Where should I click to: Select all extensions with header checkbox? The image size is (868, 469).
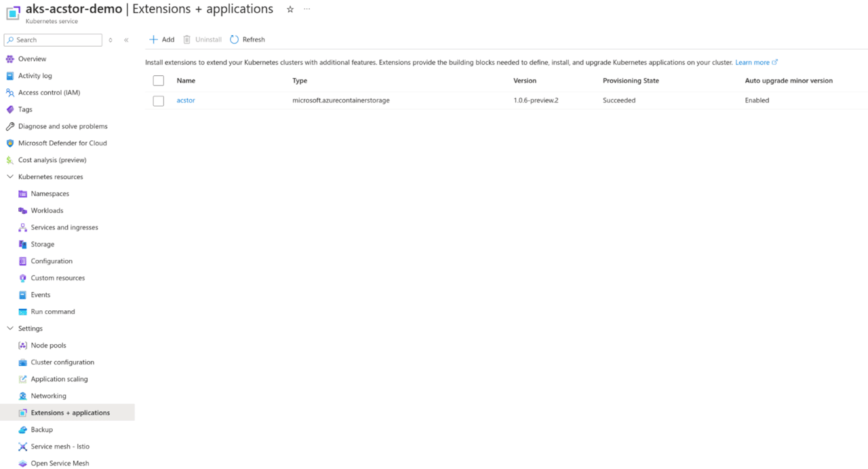tap(159, 81)
